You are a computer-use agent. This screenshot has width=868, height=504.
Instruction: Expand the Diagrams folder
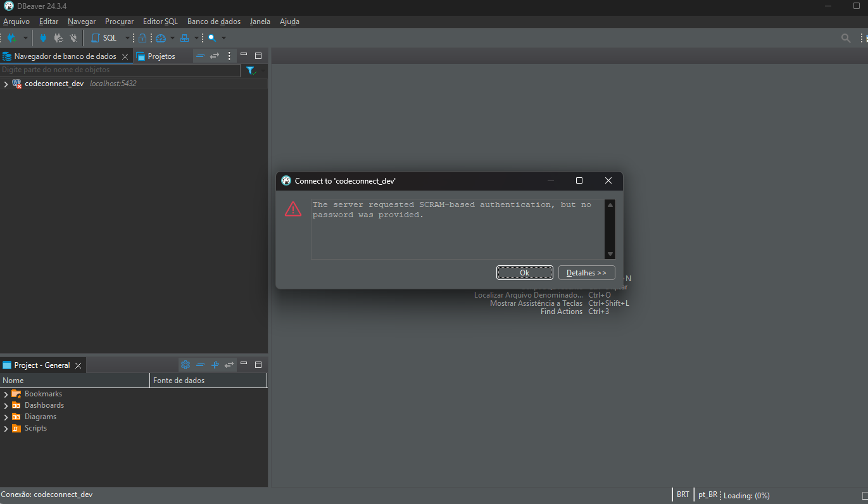click(x=6, y=417)
